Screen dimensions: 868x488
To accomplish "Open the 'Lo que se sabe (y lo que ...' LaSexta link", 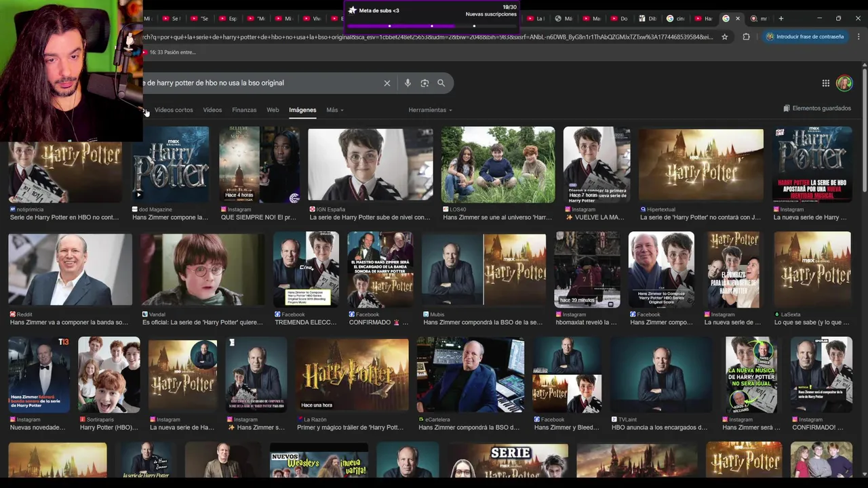I will (812, 323).
